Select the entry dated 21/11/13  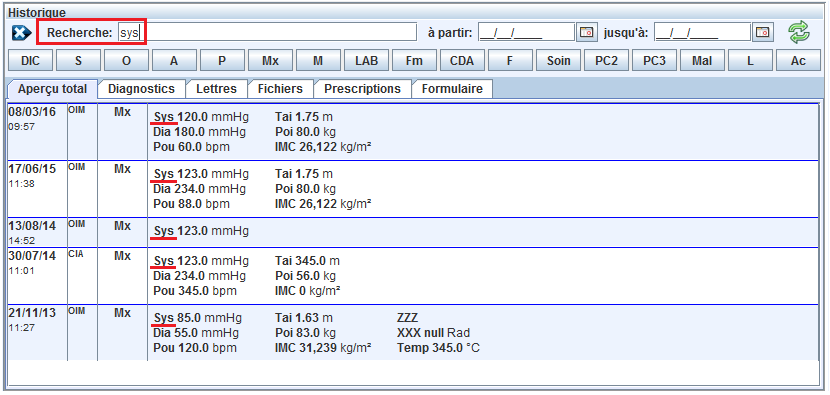point(413,333)
